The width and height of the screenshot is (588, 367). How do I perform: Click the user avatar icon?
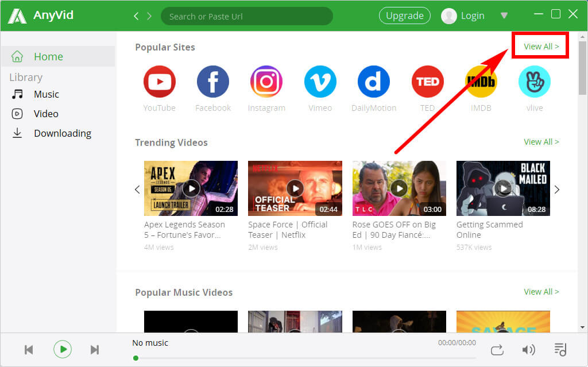[x=449, y=16]
